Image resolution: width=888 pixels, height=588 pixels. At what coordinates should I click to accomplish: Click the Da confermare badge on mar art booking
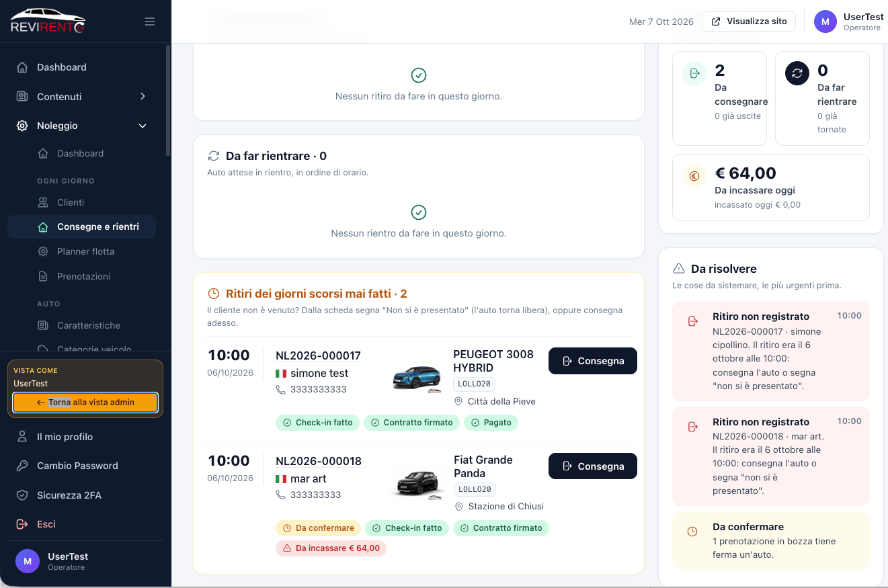click(318, 528)
